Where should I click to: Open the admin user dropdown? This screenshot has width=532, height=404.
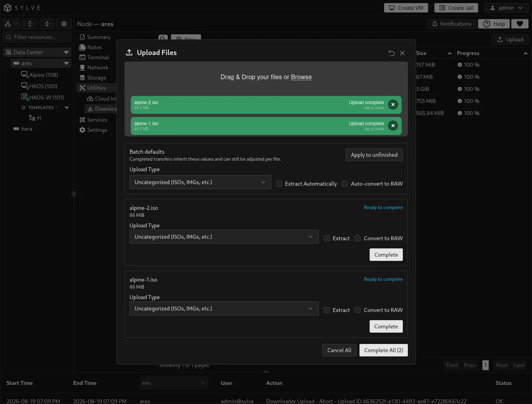tap(506, 8)
